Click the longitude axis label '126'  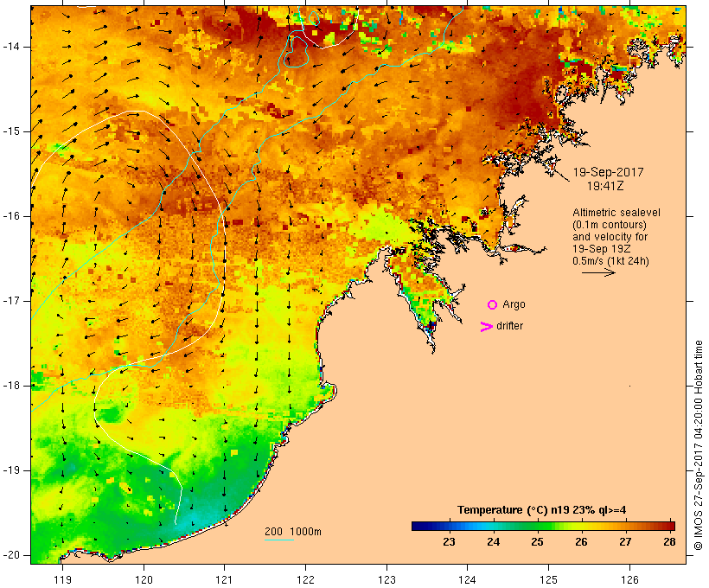coord(629,580)
